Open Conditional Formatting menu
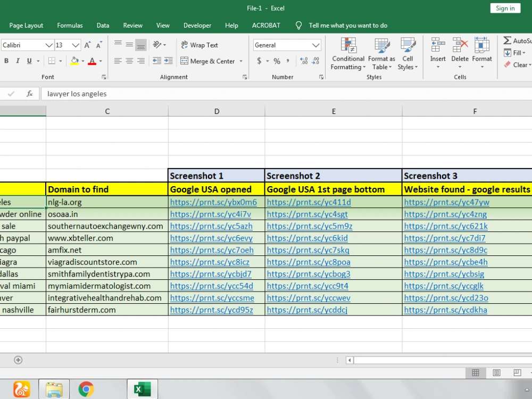This screenshot has height=399, width=532. click(348, 54)
